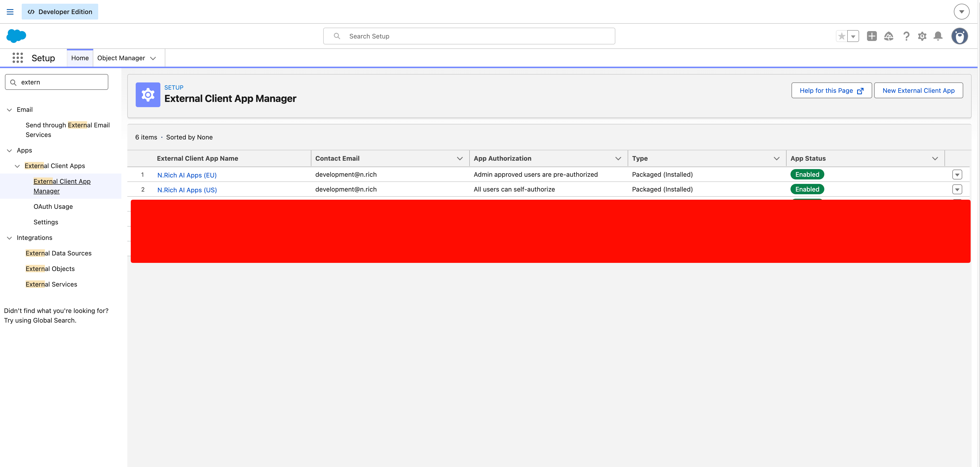Switch to the Home tab
This screenshot has width=980, height=467.
80,58
